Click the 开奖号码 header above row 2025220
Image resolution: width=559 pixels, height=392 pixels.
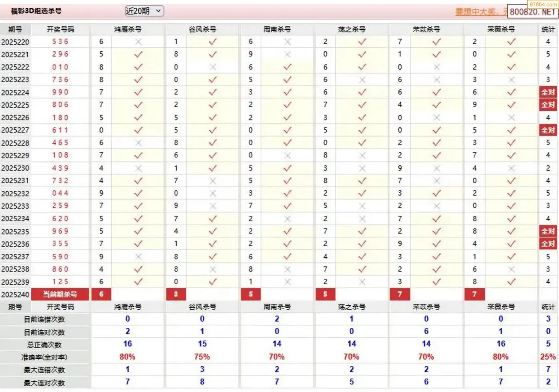point(60,29)
